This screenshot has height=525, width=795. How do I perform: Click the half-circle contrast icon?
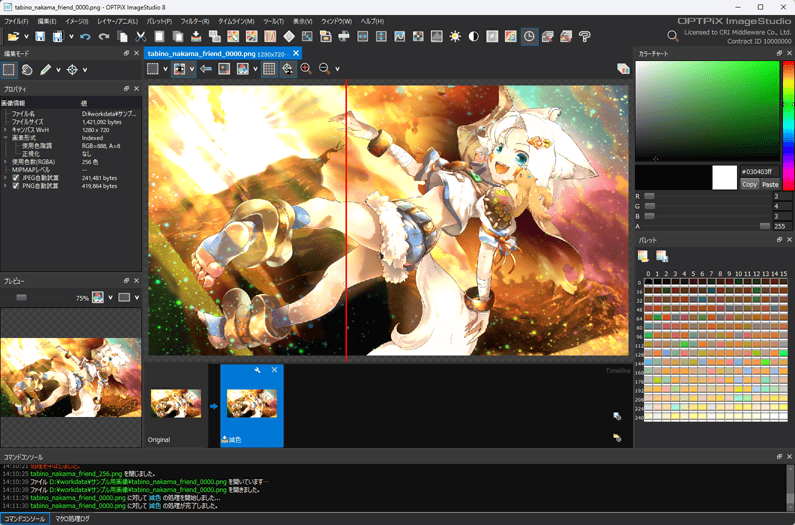[474, 37]
